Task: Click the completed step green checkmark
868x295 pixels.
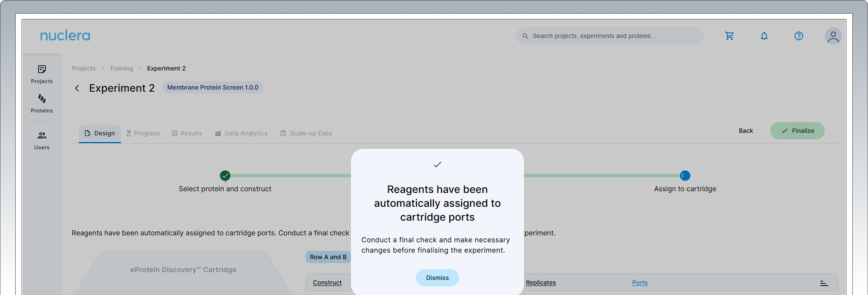Action: pyautogui.click(x=225, y=175)
